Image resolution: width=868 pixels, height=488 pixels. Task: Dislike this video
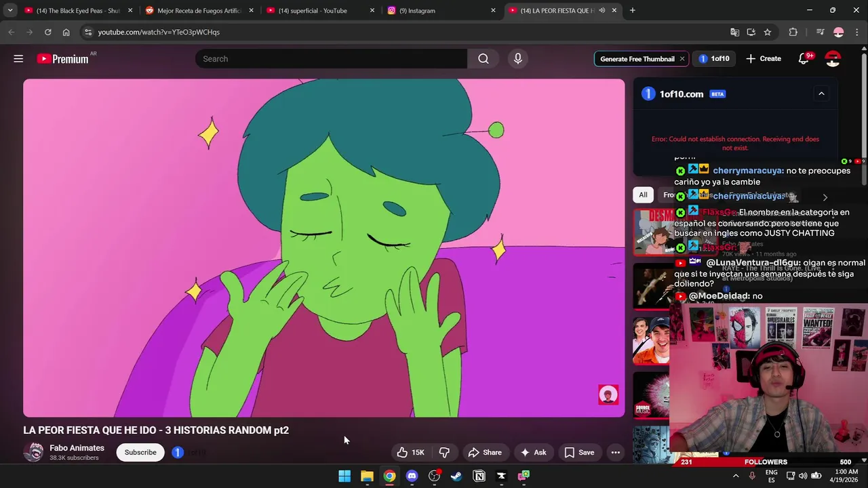(445, 453)
